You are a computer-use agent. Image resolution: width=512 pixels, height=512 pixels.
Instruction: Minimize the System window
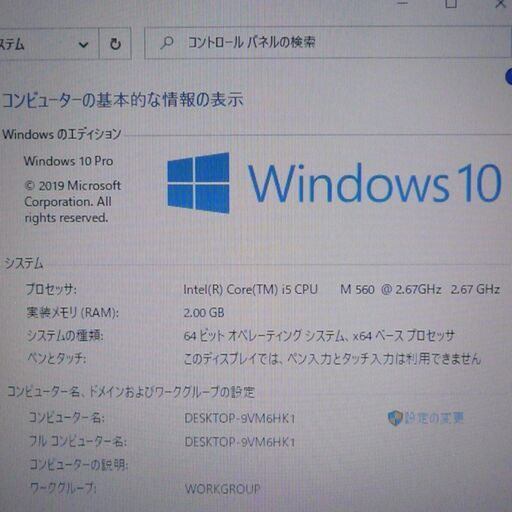(403, 3)
